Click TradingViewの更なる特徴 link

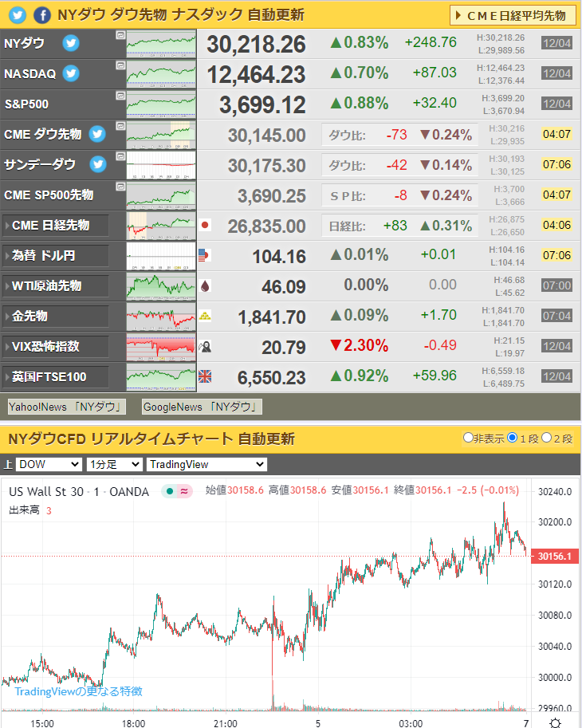click(78, 691)
